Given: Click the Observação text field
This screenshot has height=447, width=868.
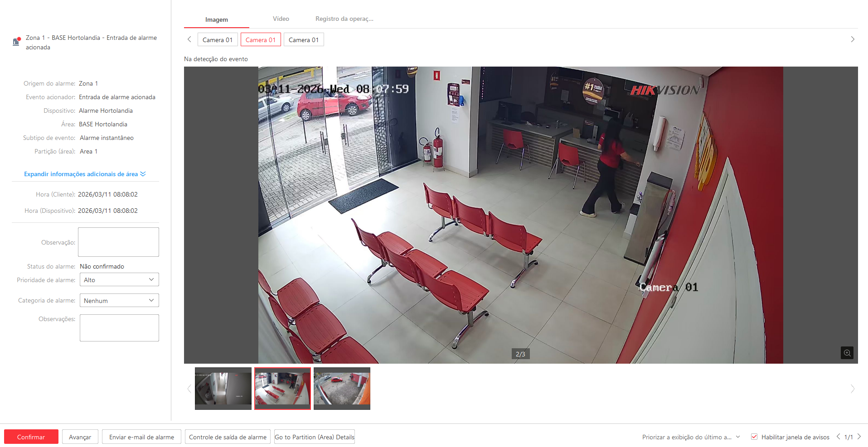Looking at the screenshot, I should 118,242.
